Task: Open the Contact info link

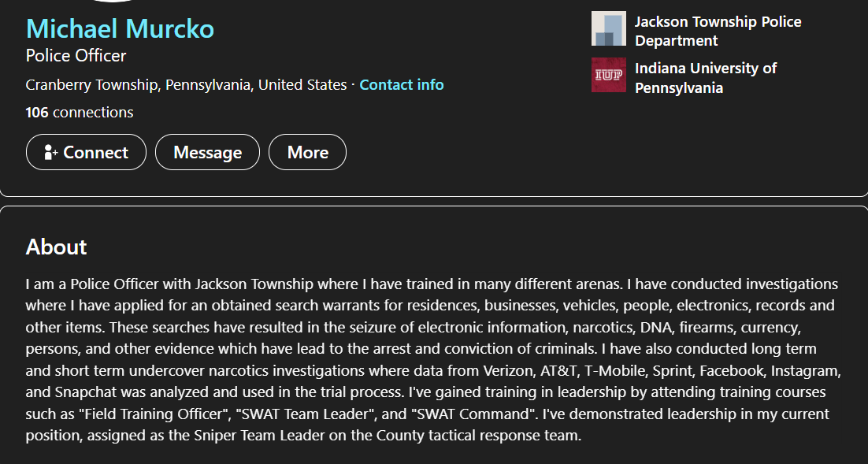Action: coord(402,85)
